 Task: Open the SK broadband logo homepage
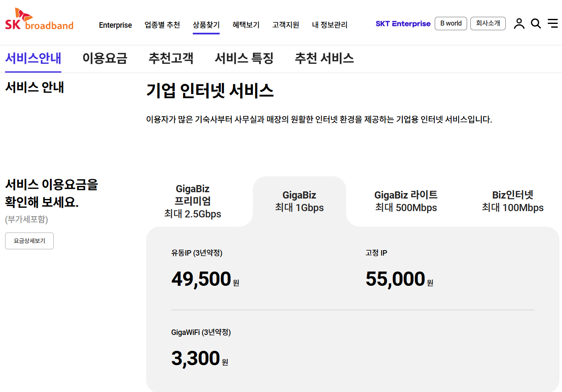(x=39, y=19)
